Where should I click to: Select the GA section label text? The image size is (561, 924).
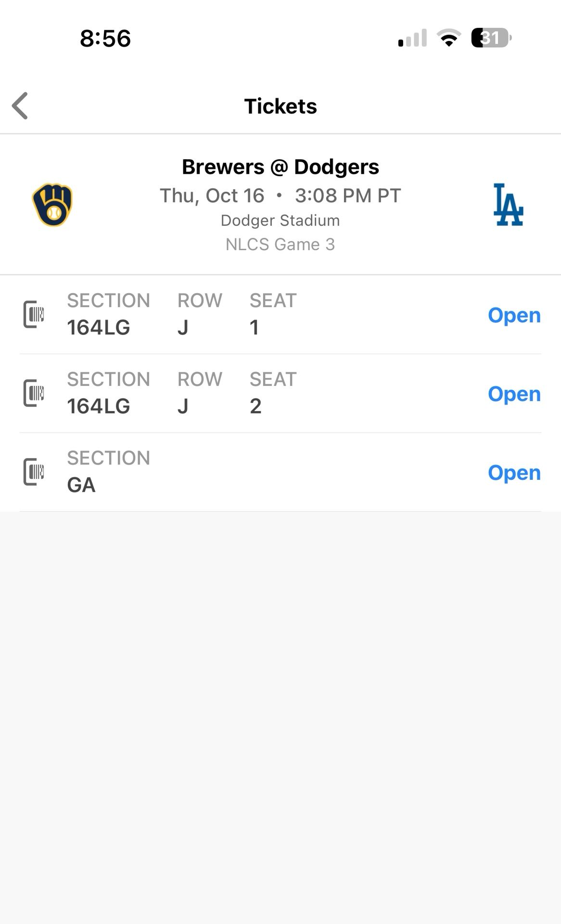point(81,485)
